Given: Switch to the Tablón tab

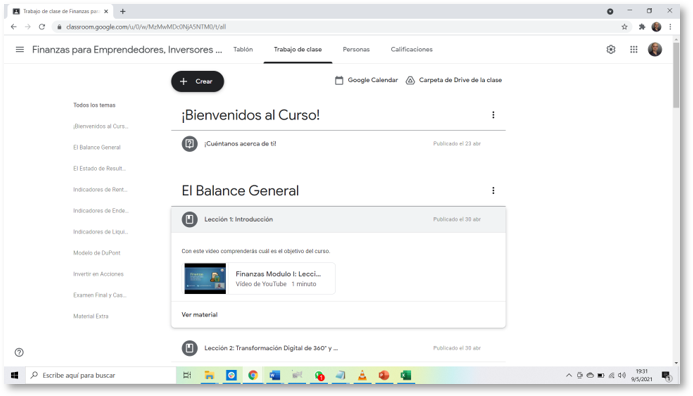Looking at the screenshot, I should 243,50.
